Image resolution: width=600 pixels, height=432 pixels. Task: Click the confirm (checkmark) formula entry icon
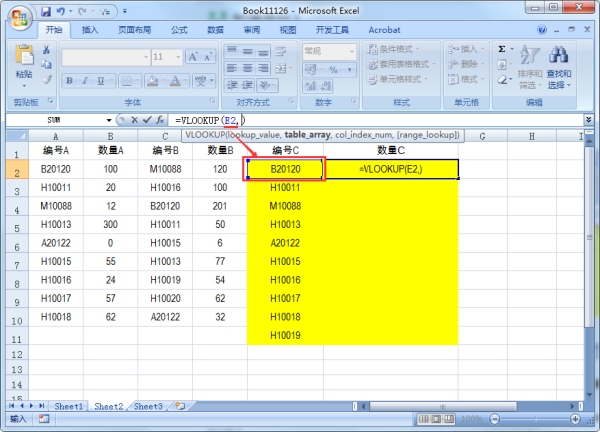146,119
